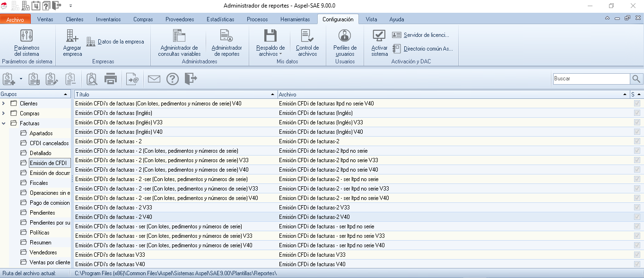Click building-with-lock icon in title bar
Viewport: 644px width, 278px height.
(x=26, y=6)
